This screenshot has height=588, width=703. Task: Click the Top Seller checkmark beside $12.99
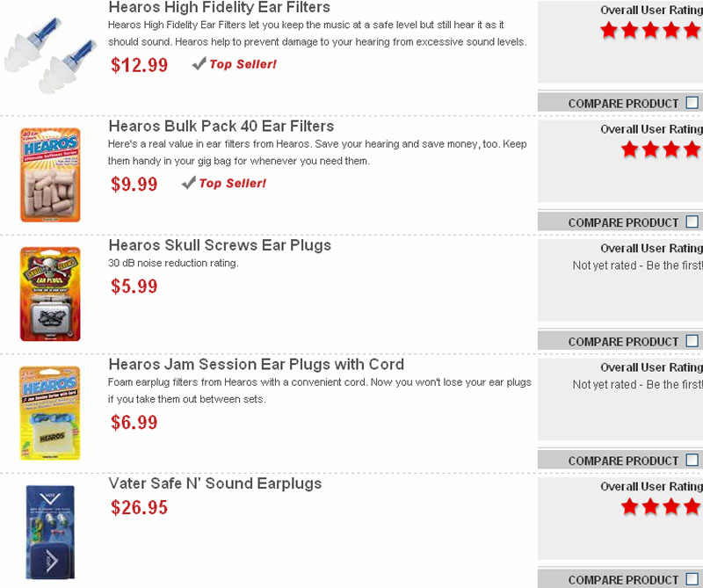(x=199, y=64)
